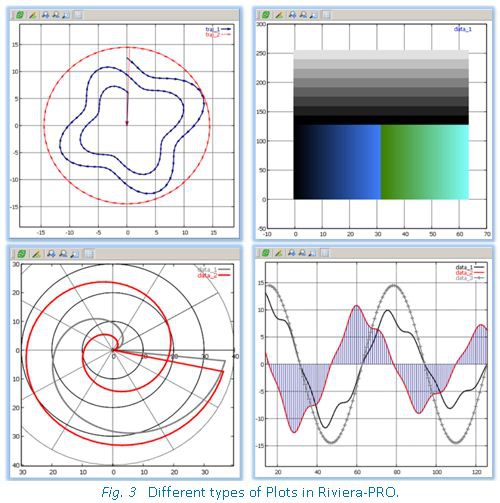
Task: Click the blue gradient block in image plot
Action: pyautogui.click(x=337, y=162)
